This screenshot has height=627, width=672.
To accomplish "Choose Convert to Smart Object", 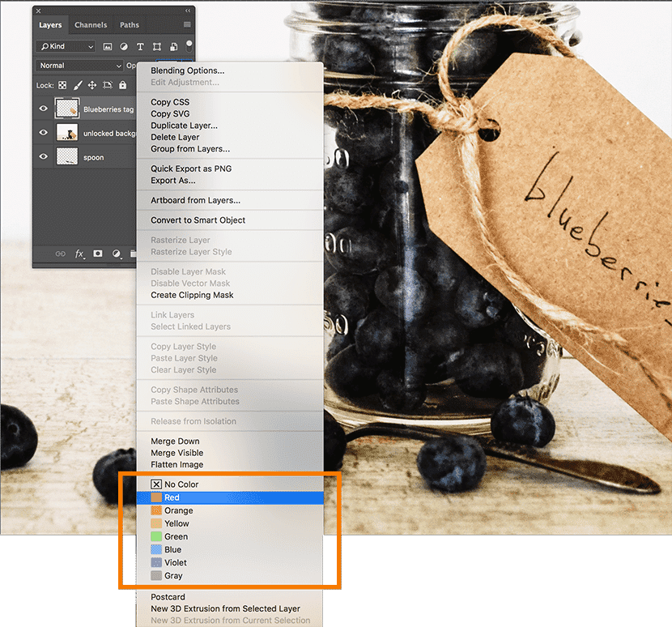I will click(198, 220).
